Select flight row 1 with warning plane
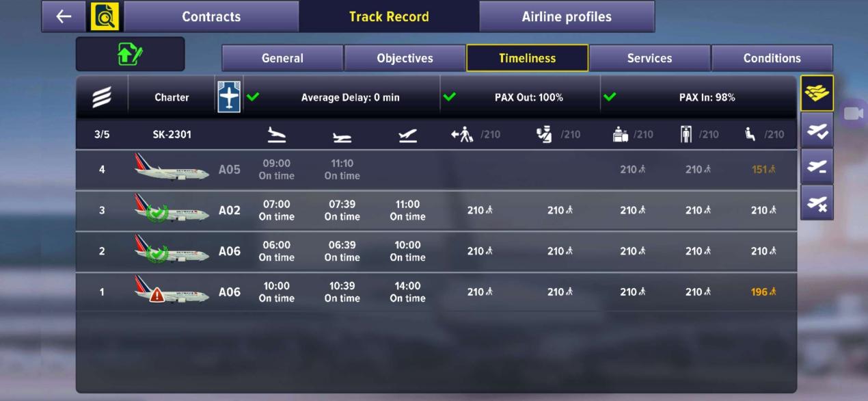The width and height of the screenshot is (868, 401). tap(436, 292)
